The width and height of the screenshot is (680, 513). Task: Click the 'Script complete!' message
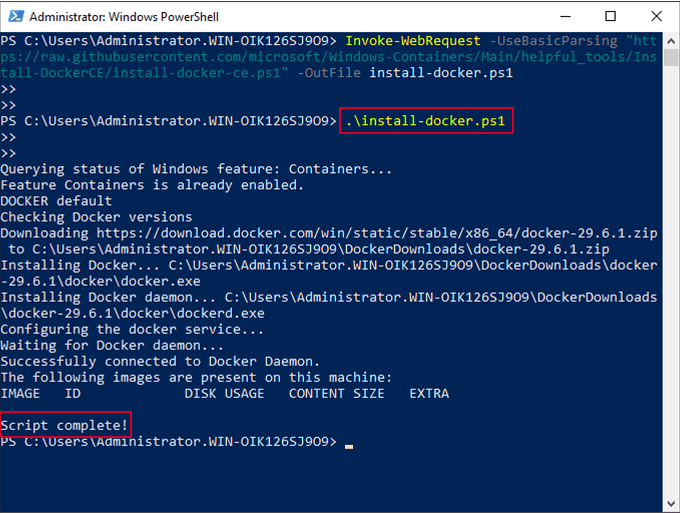click(x=64, y=425)
